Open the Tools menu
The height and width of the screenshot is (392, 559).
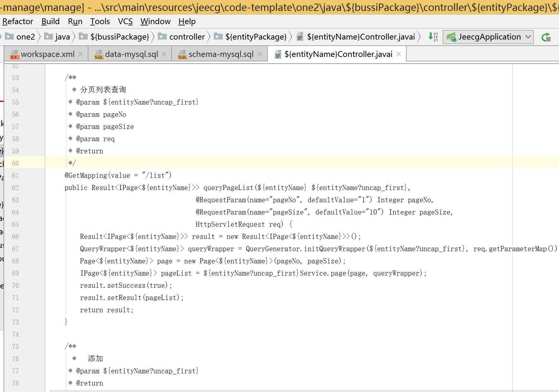click(100, 21)
